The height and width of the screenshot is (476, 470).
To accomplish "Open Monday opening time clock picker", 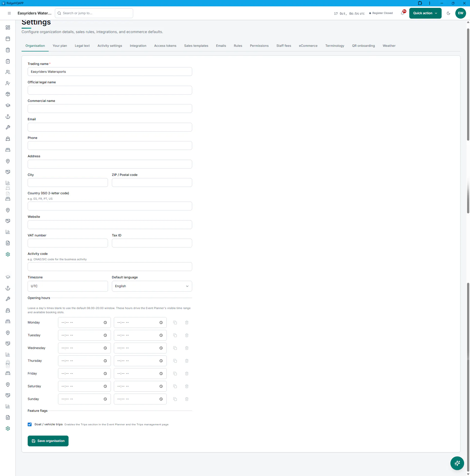I will pyautogui.click(x=105, y=322).
